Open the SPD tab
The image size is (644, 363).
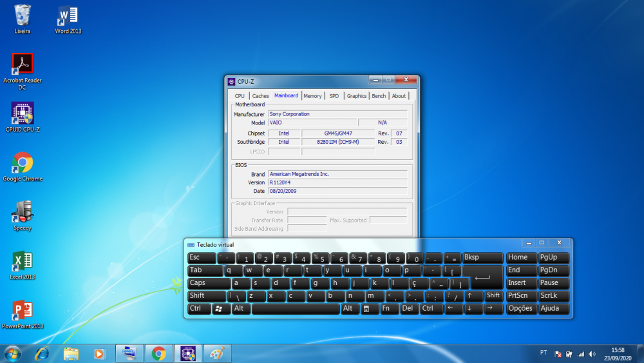(334, 96)
